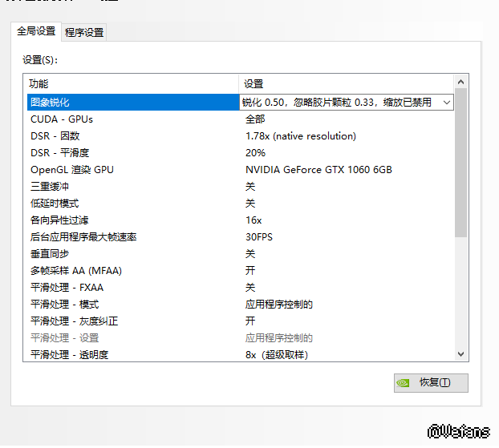This screenshot has height=448, width=499.
Task: Click the 16x anisotropic filtering value
Action: point(254,220)
